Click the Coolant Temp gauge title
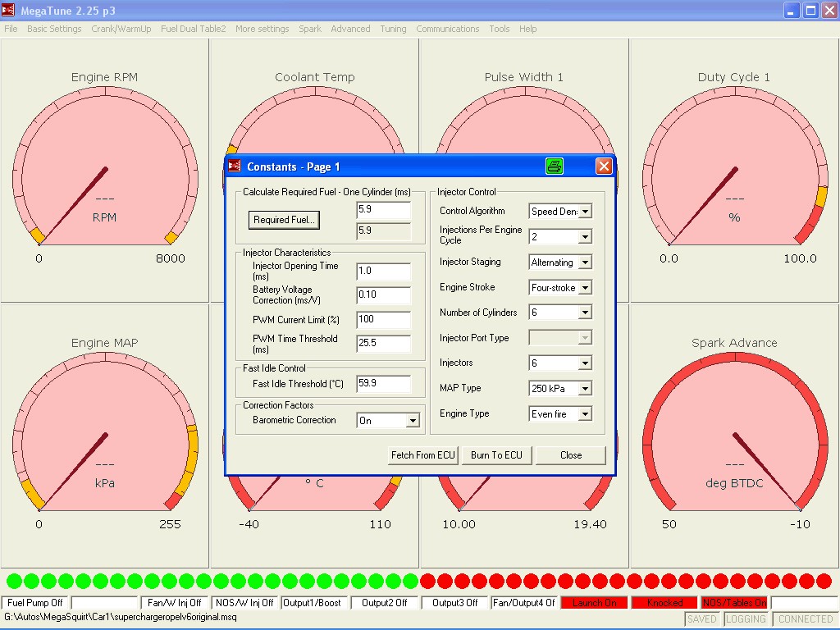Viewport: 840px width, 630px height. 315,77
